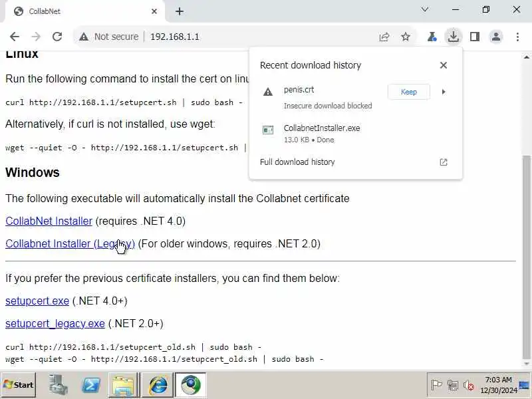Click the muted volume tray icon

click(x=469, y=385)
